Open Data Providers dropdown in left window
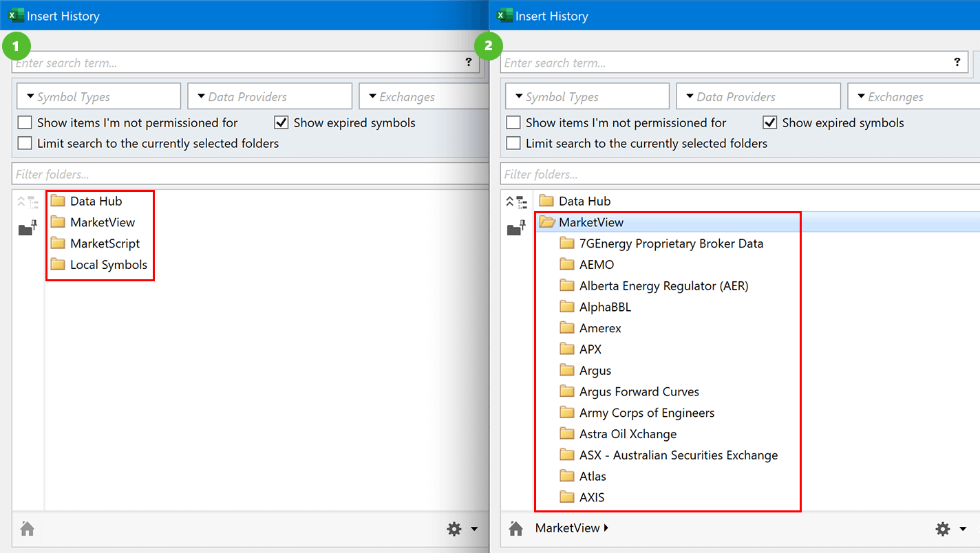 pyautogui.click(x=270, y=96)
